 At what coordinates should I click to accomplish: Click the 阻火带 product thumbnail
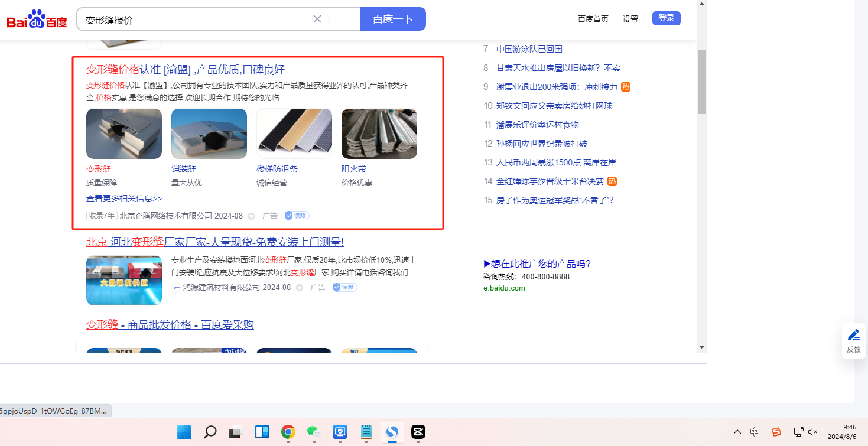coord(379,134)
